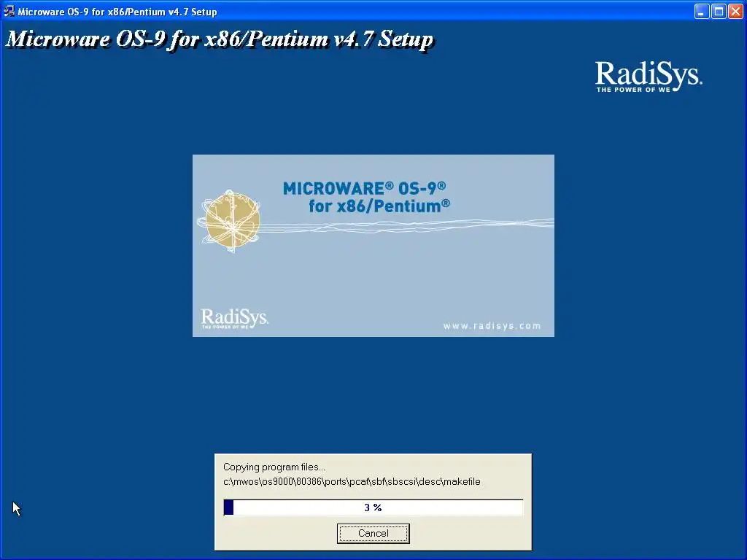Cancel the file copying process
Screen dimensions: 747x560
373,533
